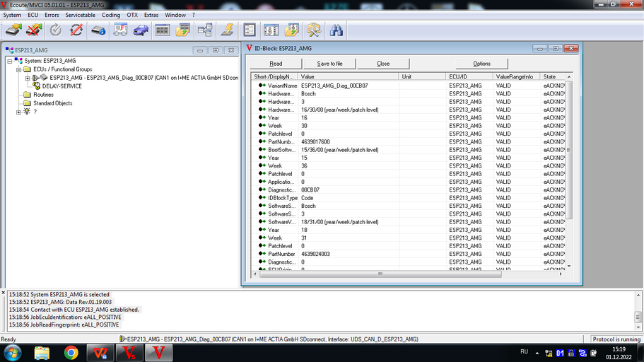This screenshot has width=644, height=362.
Task: Open the Coding menu
Action: click(x=111, y=15)
